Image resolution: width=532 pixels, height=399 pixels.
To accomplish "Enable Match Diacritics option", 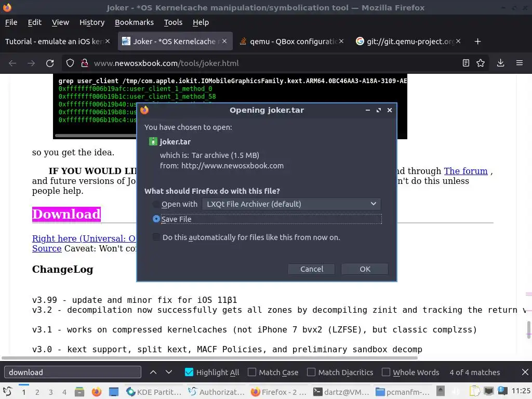I will (311, 372).
